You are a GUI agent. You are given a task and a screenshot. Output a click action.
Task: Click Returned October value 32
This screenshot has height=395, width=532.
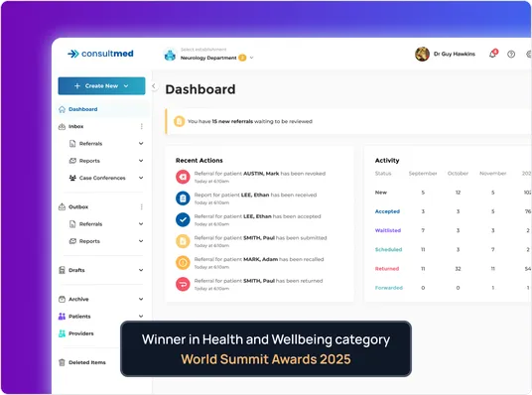click(x=458, y=269)
